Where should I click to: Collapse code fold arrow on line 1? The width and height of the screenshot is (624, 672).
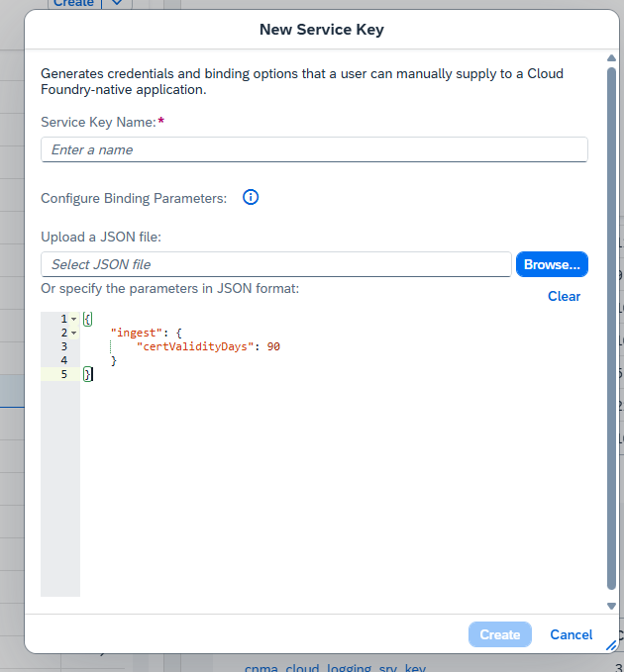pyautogui.click(x=73, y=319)
